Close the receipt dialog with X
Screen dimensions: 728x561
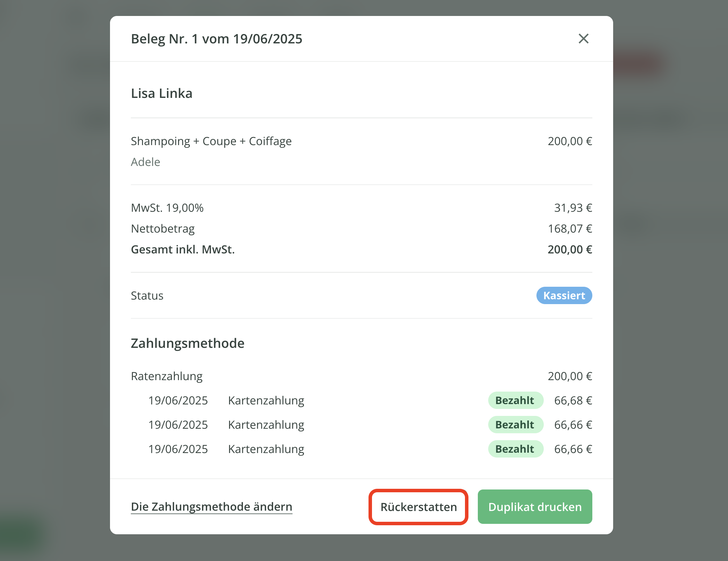pos(583,39)
